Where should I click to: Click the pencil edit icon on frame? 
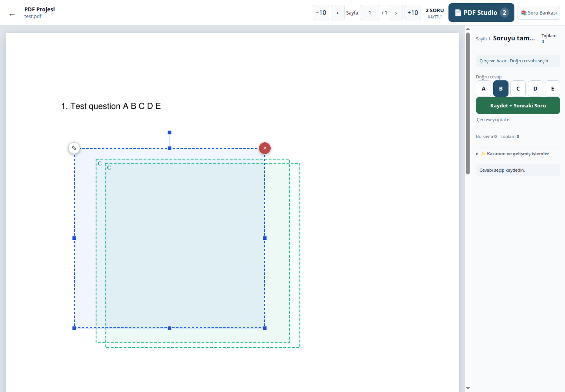[x=74, y=148]
